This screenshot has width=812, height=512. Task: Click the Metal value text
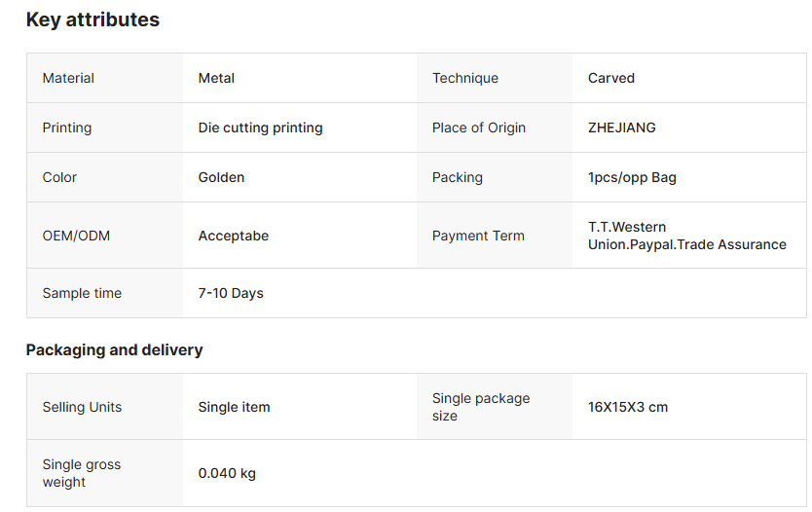coord(216,78)
